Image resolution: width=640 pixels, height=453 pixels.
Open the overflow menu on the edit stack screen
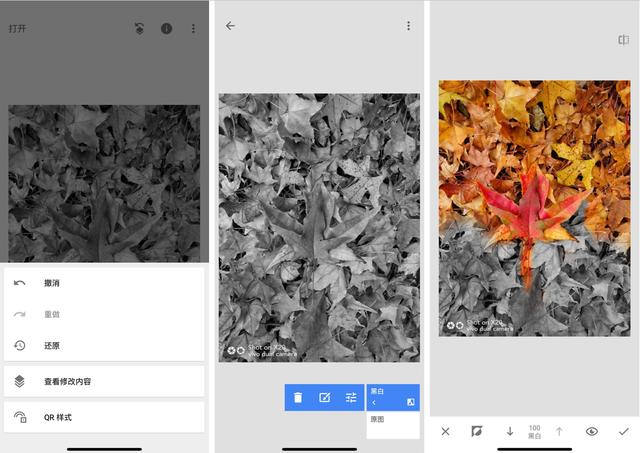(x=408, y=26)
